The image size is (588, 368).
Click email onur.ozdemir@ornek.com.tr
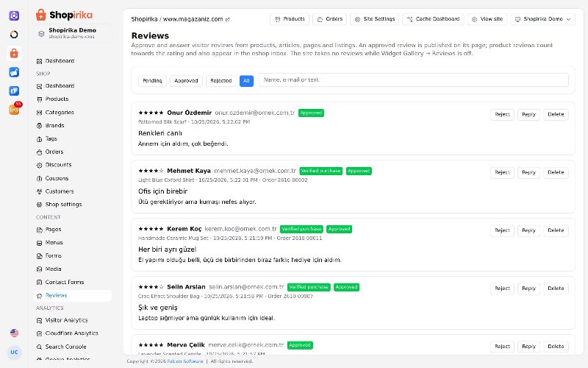click(x=255, y=113)
